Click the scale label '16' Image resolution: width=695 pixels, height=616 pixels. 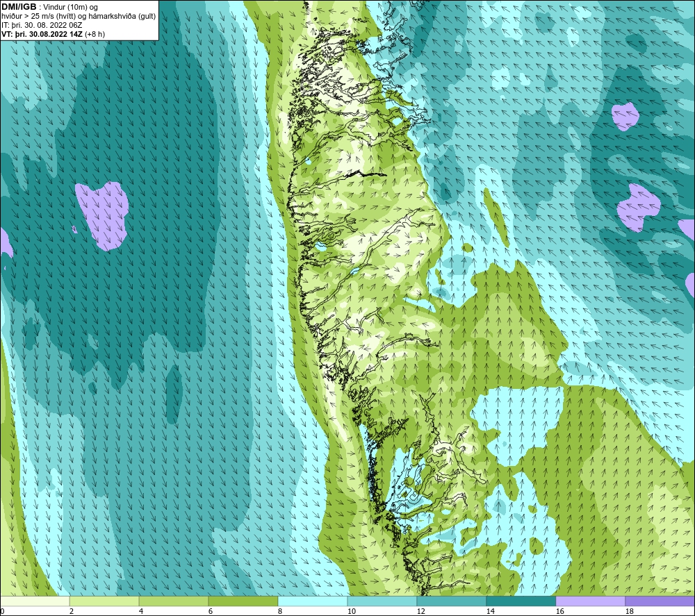tap(559, 612)
